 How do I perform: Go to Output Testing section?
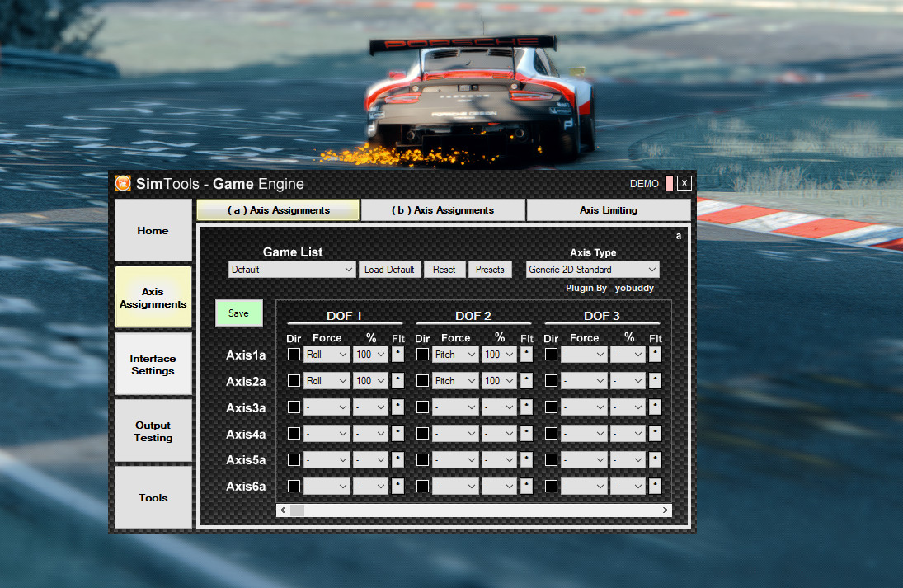[153, 430]
